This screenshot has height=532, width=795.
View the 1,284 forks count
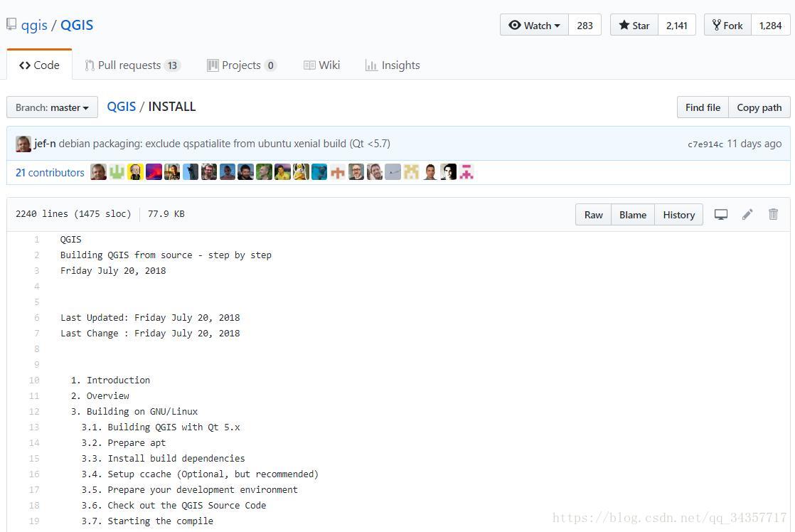point(770,25)
